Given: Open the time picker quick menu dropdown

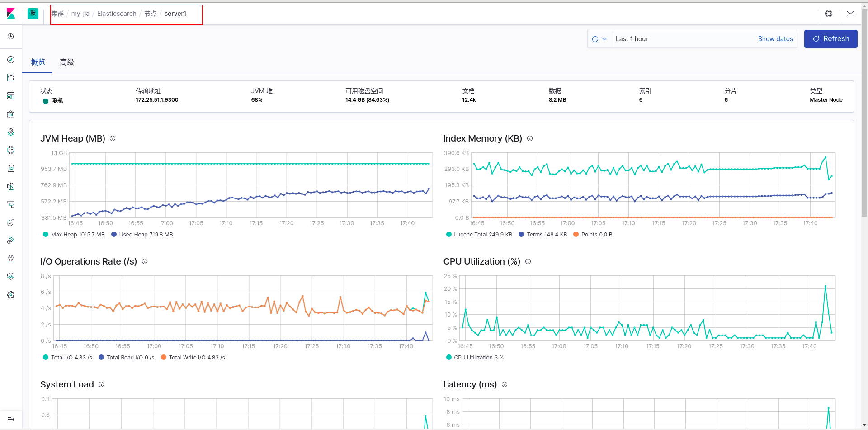Looking at the screenshot, I should (599, 39).
